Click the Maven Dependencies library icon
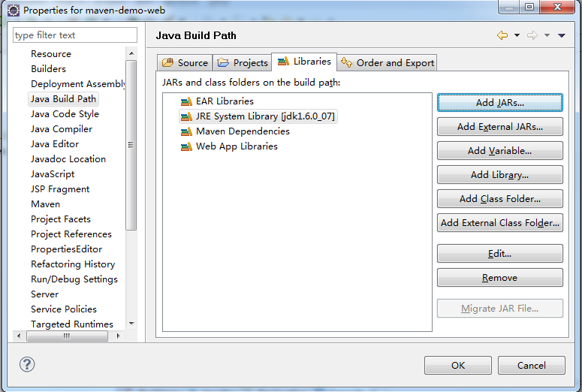The image size is (582, 392). [186, 131]
